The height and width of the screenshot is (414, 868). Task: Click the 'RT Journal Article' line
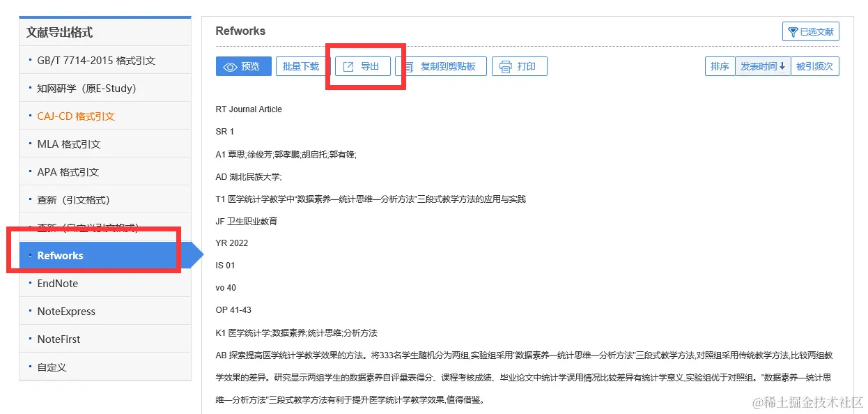tap(249, 109)
